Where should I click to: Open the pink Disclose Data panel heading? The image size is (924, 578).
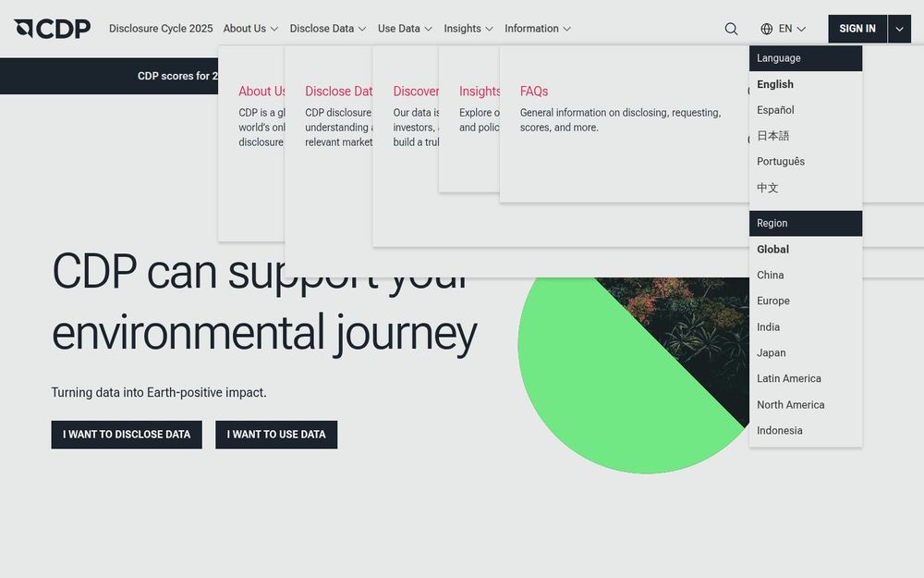point(339,92)
